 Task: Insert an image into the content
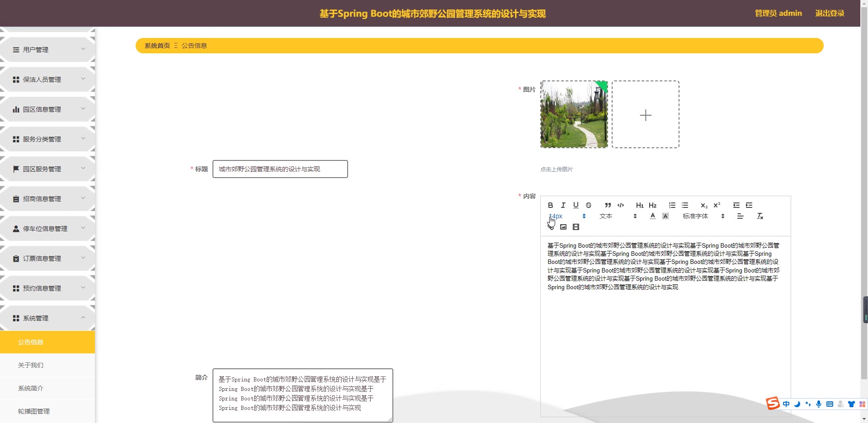pyautogui.click(x=563, y=227)
